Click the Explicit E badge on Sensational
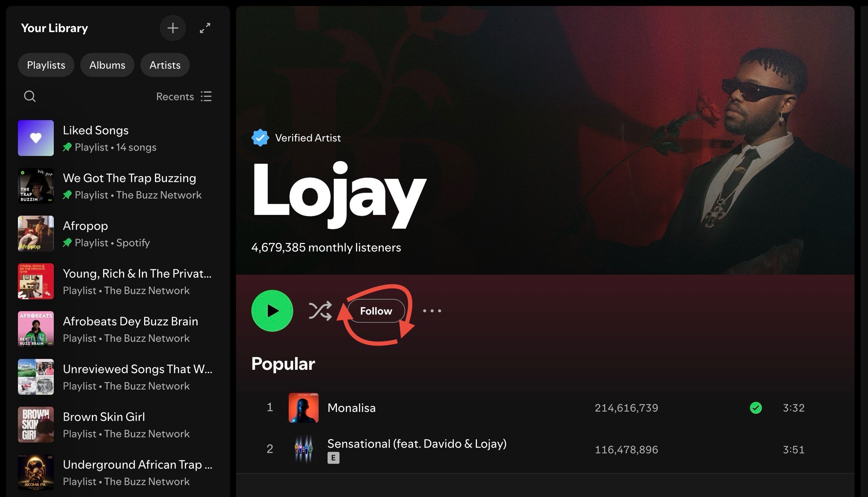The width and height of the screenshot is (868, 497). (x=334, y=458)
